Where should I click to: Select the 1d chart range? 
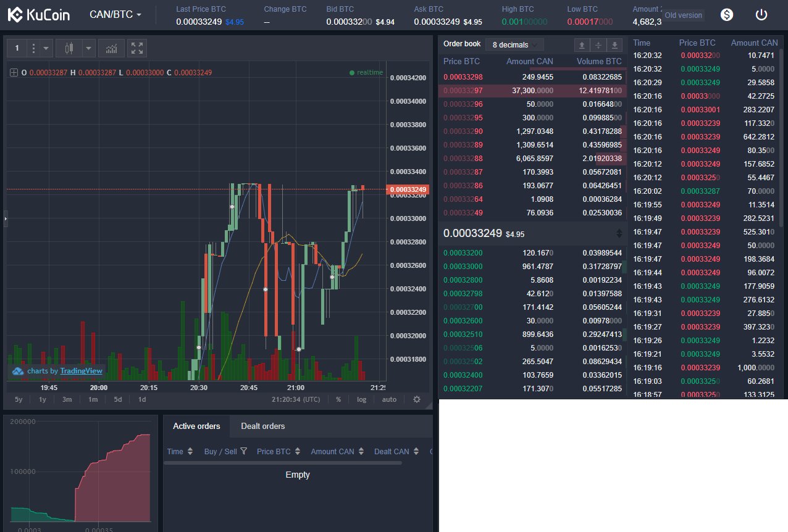141,399
